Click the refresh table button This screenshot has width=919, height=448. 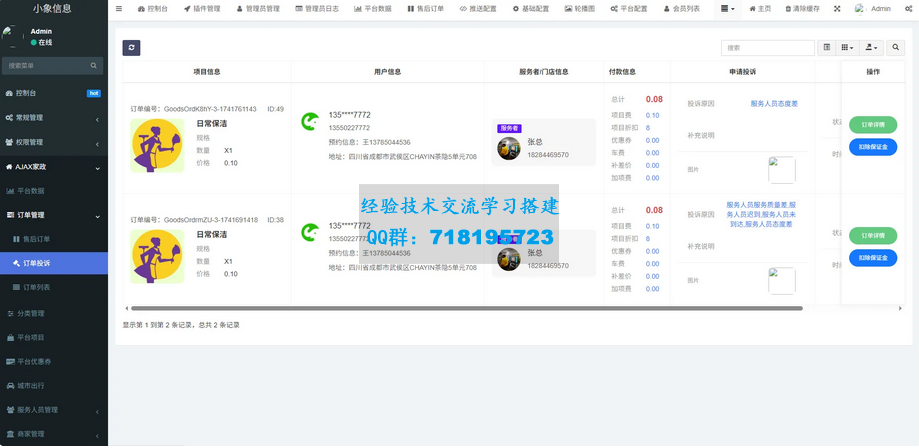tap(131, 48)
